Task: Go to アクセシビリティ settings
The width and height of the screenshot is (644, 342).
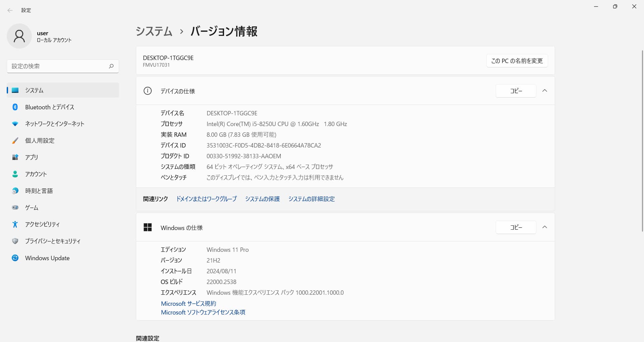Action: pos(63,224)
